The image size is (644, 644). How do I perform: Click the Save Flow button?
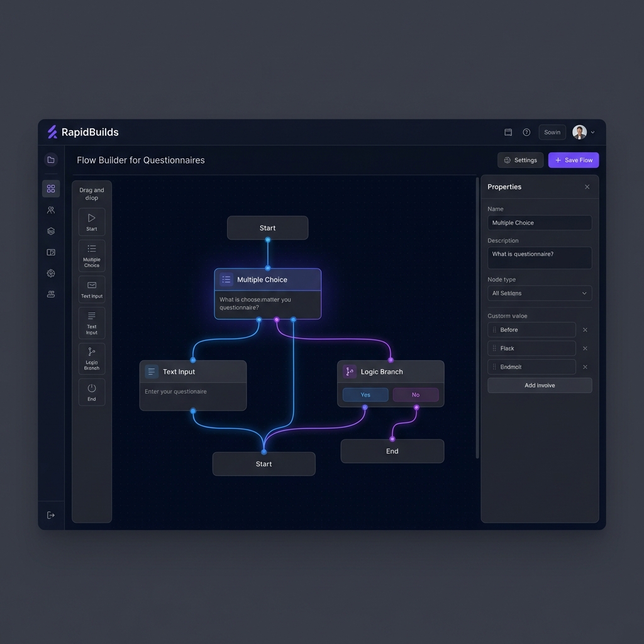(x=573, y=160)
